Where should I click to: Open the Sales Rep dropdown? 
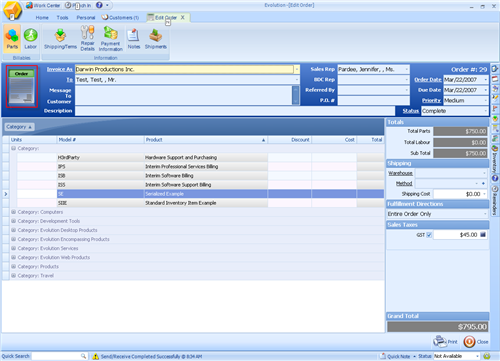[x=406, y=69]
